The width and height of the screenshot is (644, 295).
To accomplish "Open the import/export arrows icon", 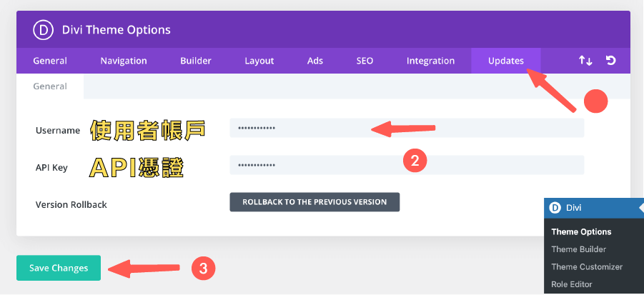I will coord(585,61).
